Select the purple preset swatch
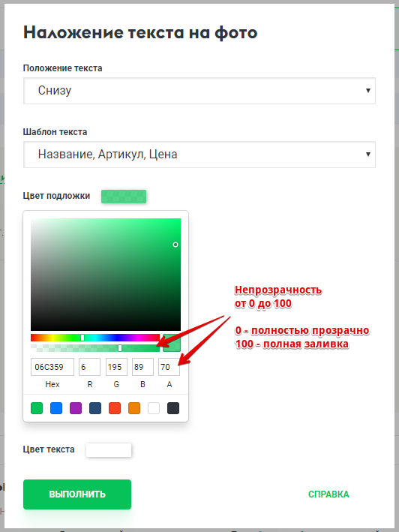 pos(76,408)
